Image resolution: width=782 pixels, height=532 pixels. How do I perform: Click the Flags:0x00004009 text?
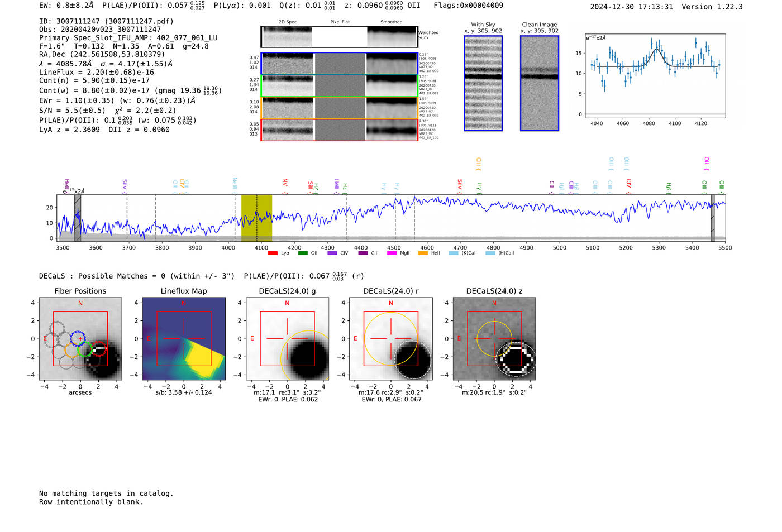[x=468, y=6]
